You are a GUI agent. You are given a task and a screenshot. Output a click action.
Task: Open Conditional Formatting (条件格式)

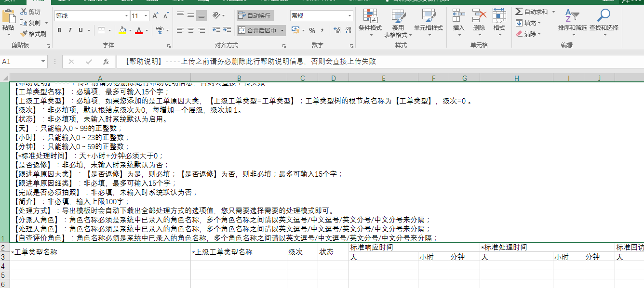(x=370, y=22)
